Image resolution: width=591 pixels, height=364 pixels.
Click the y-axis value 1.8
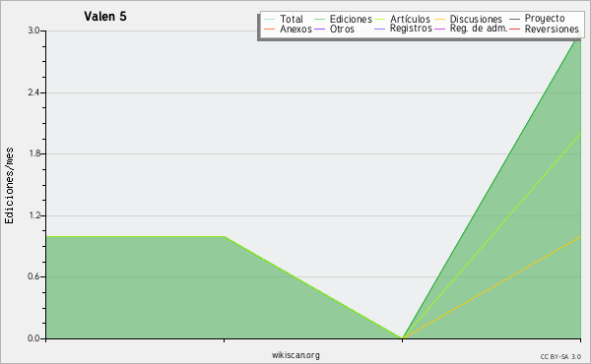[33, 153]
